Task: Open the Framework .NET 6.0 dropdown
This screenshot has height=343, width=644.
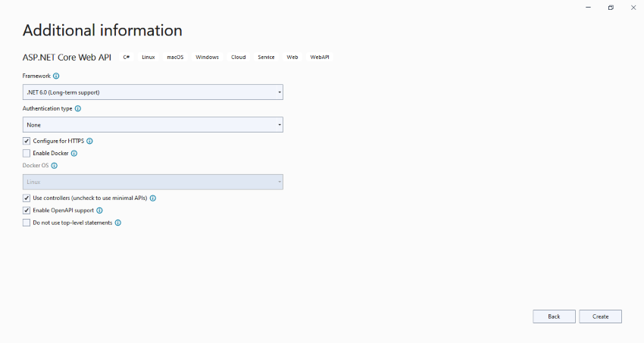Action: [153, 92]
